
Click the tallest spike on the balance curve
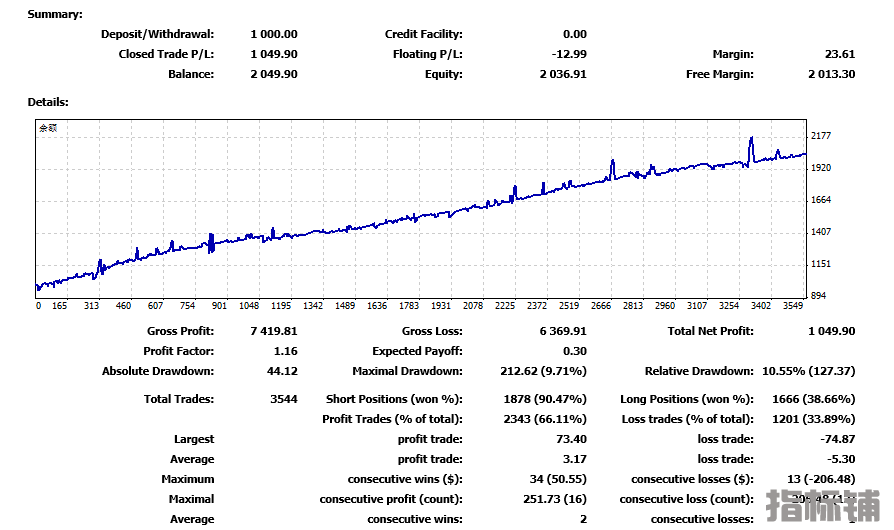750,146
